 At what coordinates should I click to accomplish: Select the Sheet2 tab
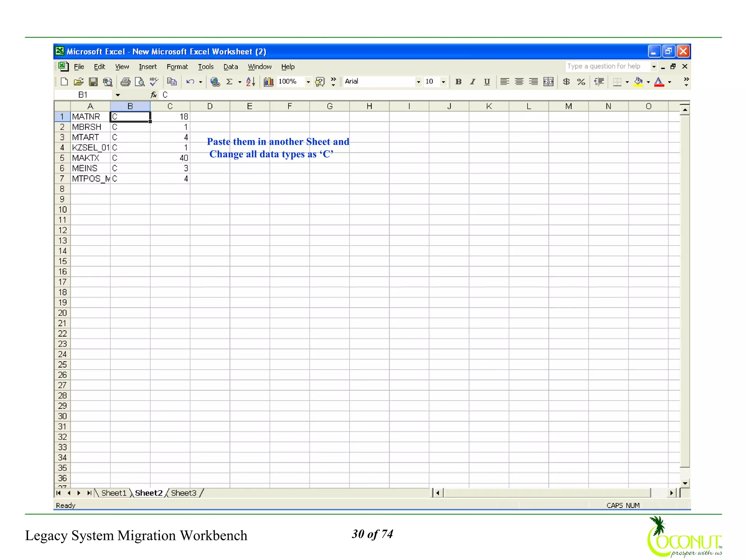149,493
